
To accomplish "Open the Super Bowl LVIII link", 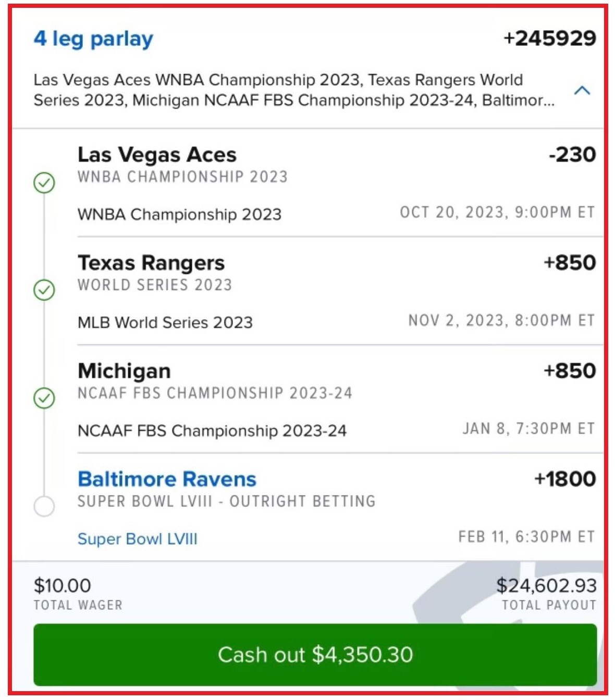I will (x=138, y=539).
